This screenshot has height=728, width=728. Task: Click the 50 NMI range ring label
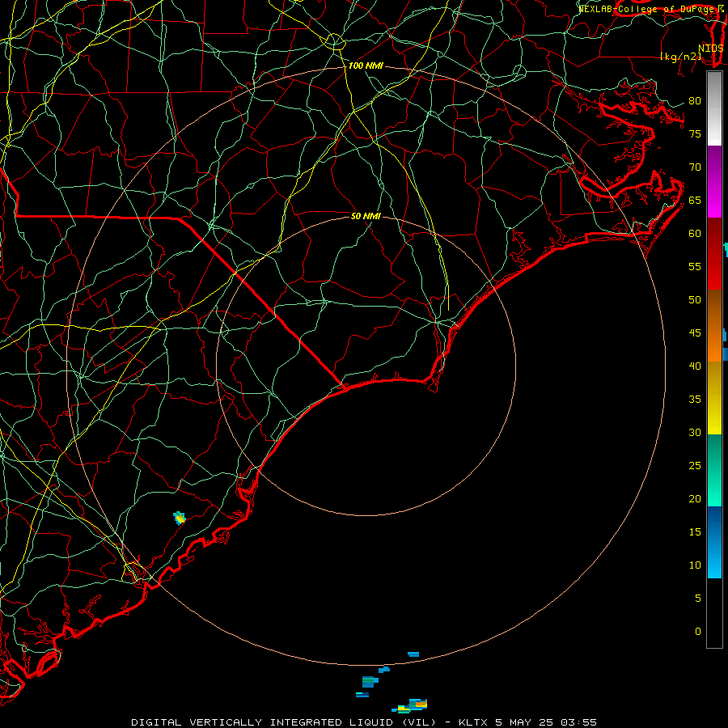click(x=366, y=216)
